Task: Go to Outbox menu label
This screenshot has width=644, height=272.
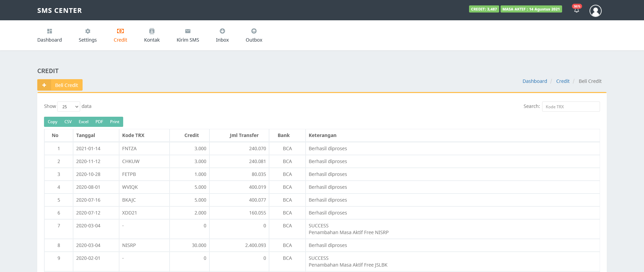Action: click(x=254, y=40)
